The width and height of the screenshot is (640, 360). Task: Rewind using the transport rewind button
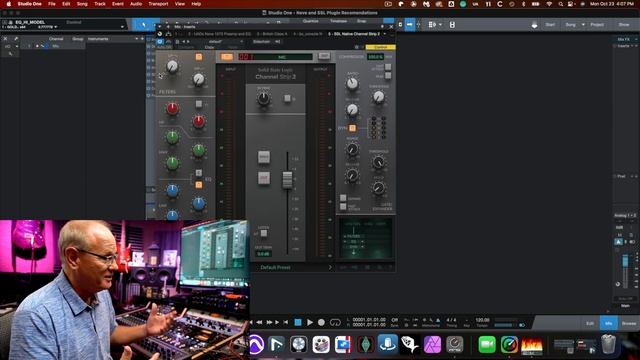[259, 322]
